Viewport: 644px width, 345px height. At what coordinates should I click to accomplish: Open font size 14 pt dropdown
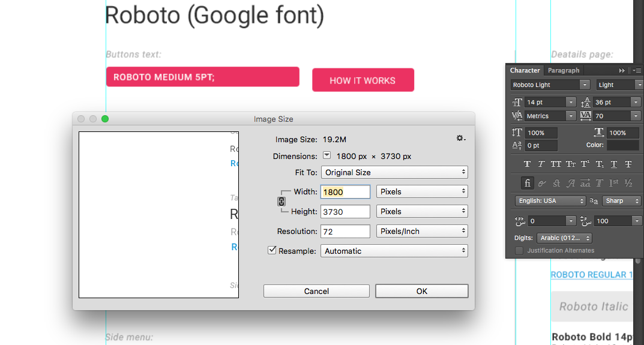point(571,102)
